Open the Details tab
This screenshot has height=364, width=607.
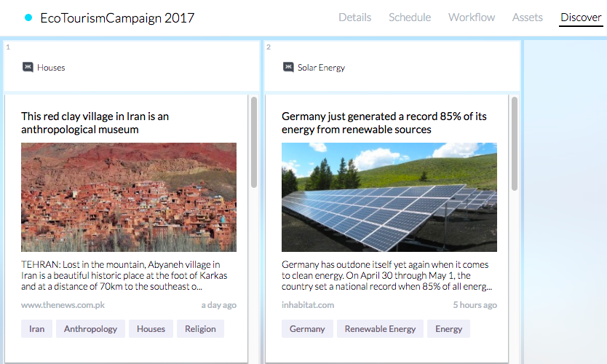pos(354,17)
